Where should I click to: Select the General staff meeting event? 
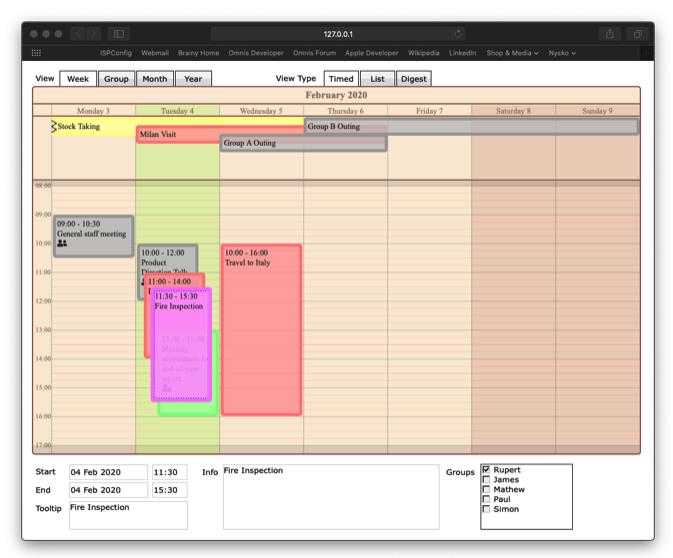[94, 236]
